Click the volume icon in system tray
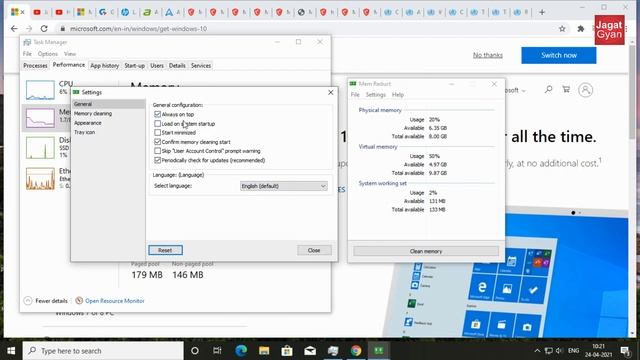 coord(559,351)
